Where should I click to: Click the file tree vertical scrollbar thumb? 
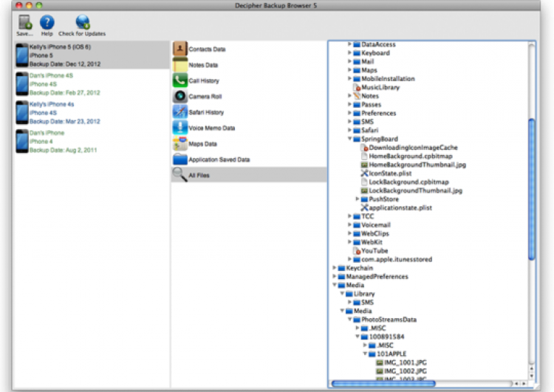click(531, 190)
